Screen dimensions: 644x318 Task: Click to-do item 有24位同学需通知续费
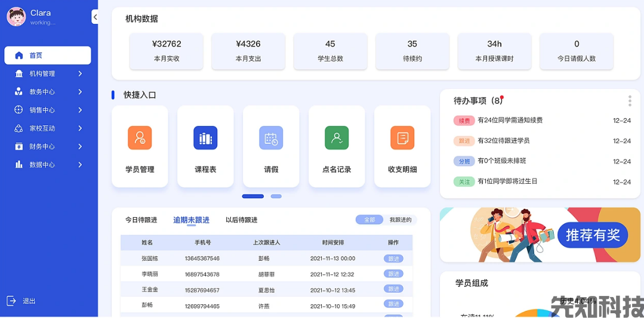point(510,121)
